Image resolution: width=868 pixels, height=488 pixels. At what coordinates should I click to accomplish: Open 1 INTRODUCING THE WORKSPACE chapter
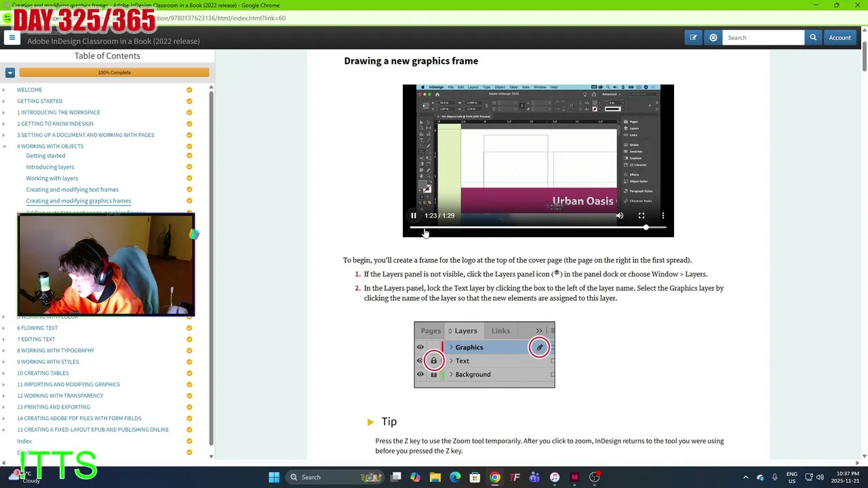pos(58,113)
